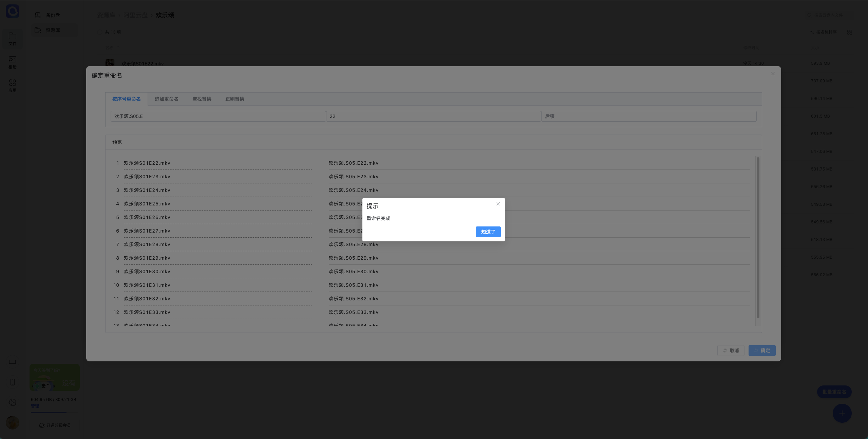Select the 正则替换 tab
Viewport: 868px width, 439px height.
tap(234, 99)
